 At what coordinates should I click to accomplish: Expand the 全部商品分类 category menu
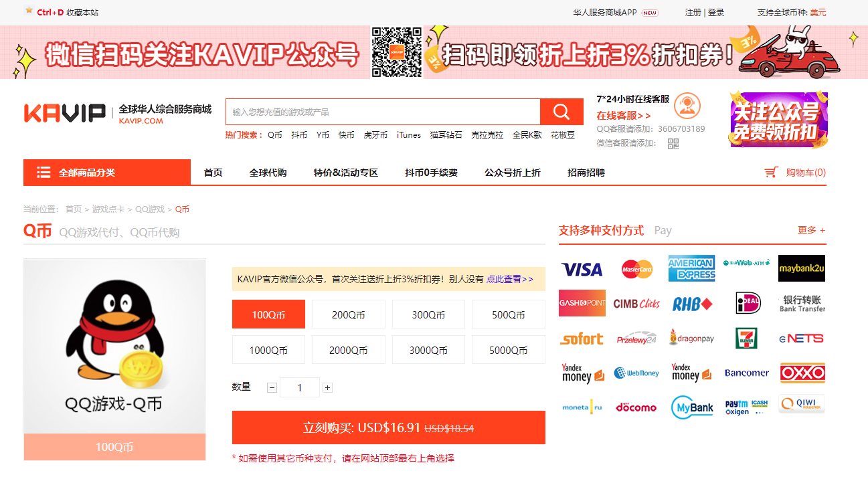point(107,173)
